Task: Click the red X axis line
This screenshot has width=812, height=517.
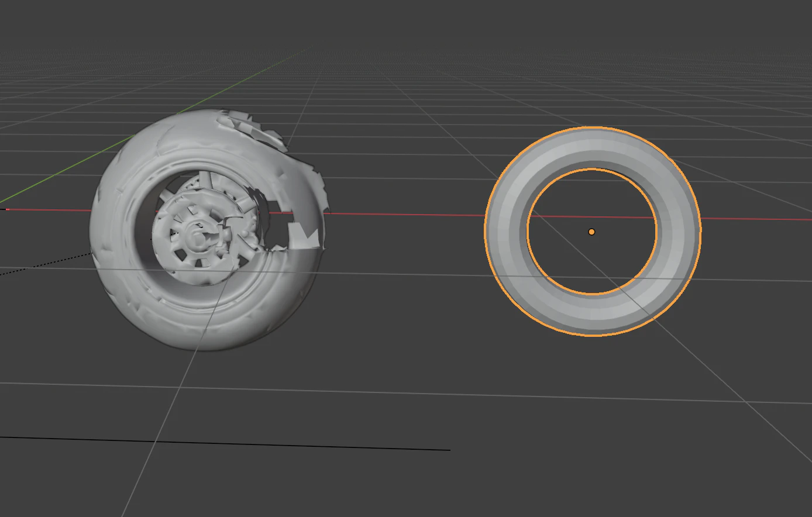Action: tap(410, 214)
